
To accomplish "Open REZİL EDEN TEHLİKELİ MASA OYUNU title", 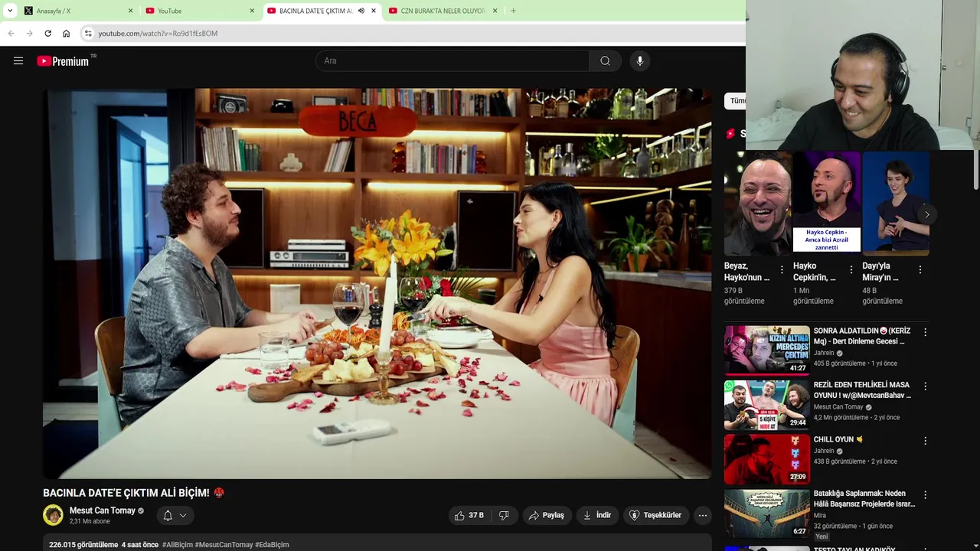I will pyautogui.click(x=862, y=390).
